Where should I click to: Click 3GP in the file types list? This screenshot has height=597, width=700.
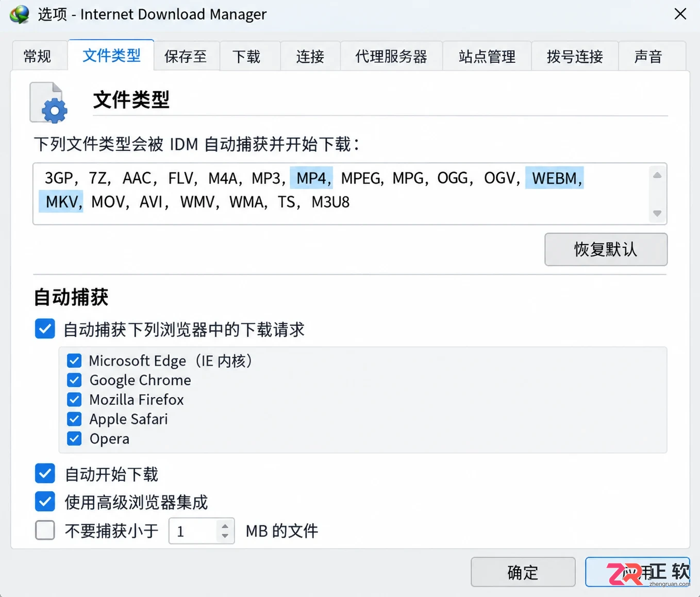click(59, 178)
